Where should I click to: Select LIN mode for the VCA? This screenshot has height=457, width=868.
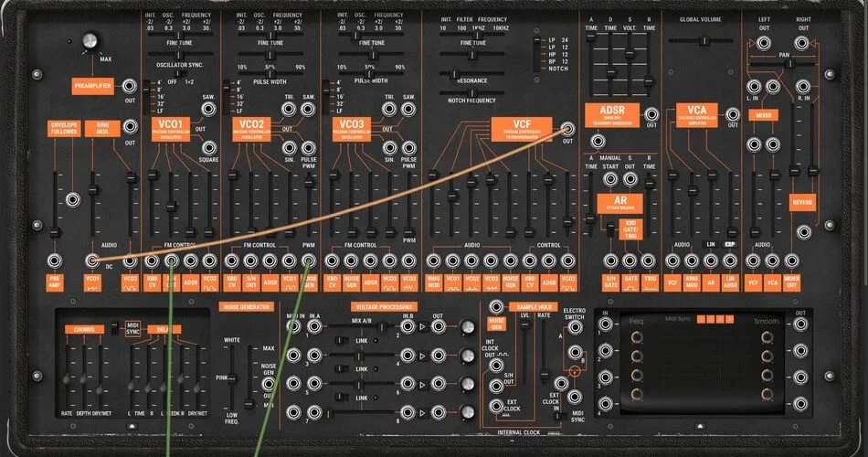[711, 244]
